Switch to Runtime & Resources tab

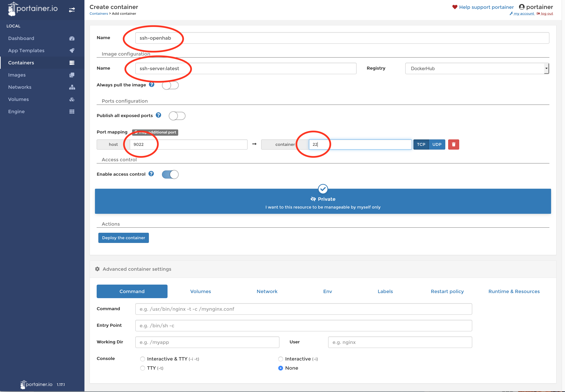(x=514, y=291)
